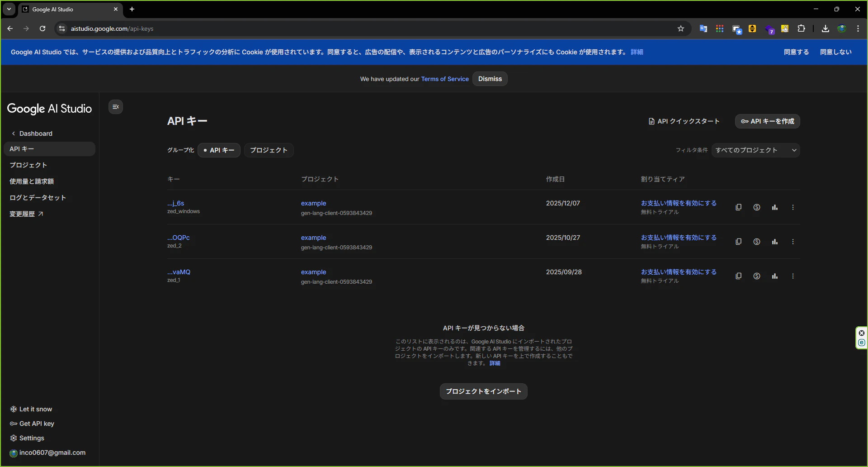
Task: Open example project for zed_windows key
Action: point(313,203)
